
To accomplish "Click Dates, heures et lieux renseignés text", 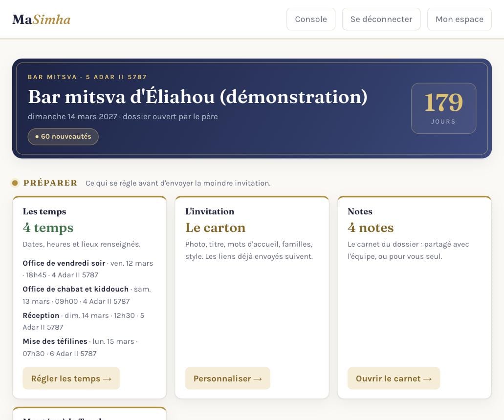I will click(82, 244).
